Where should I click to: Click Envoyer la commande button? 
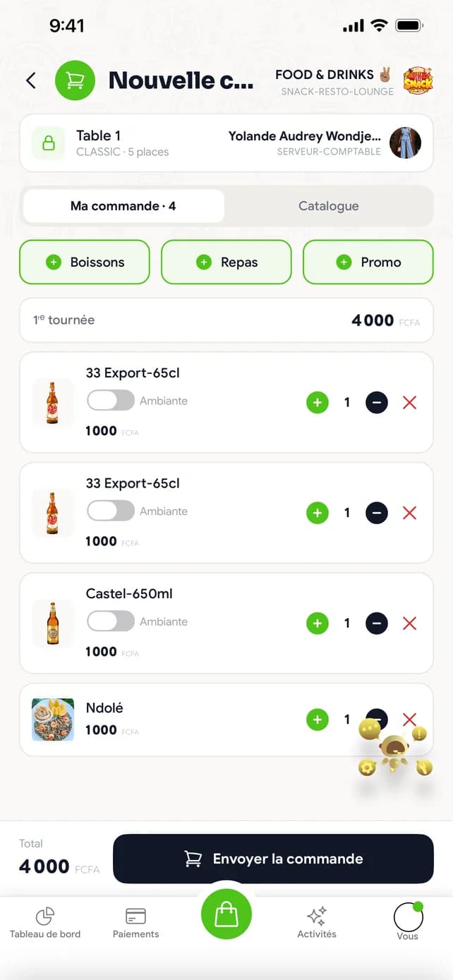click(273, 859)
